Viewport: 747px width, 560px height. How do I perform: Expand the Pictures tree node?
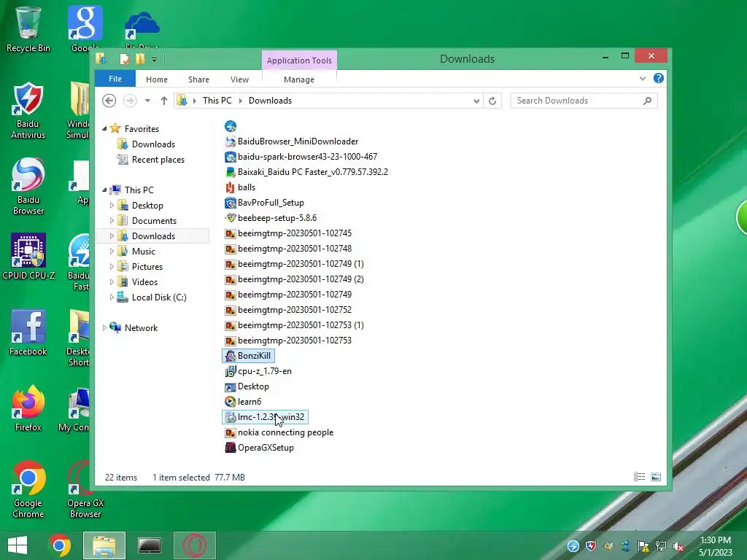click(x=112, y=266)
